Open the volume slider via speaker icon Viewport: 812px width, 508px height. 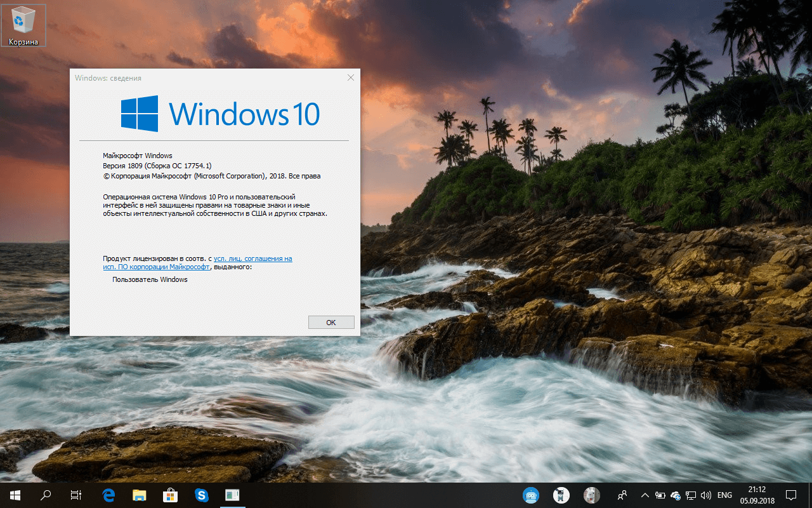[706, 495]
